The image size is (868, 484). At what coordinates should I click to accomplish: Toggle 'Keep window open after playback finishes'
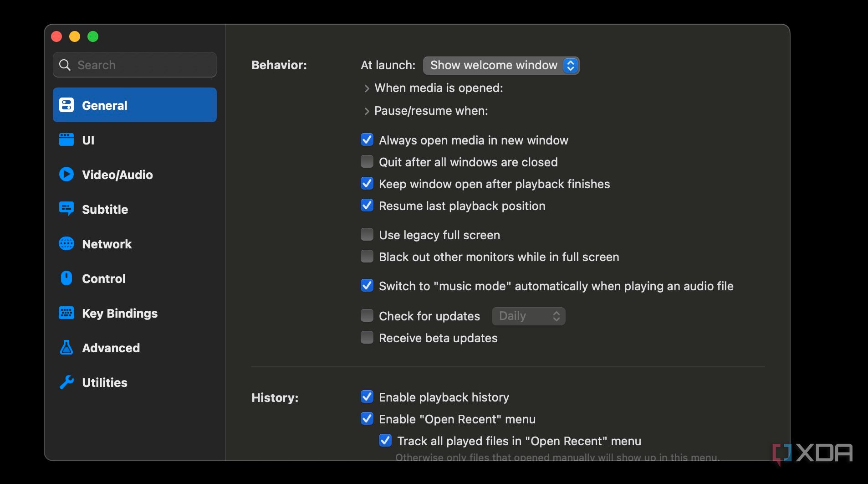(x=367, y=183)
